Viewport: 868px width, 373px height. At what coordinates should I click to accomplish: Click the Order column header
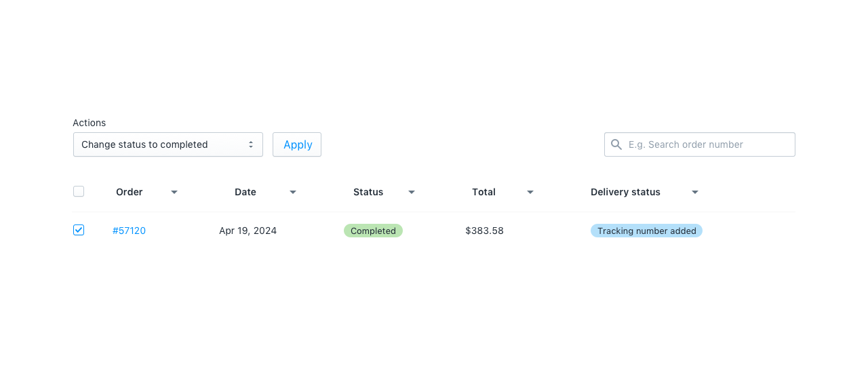[x=130, y=192]
